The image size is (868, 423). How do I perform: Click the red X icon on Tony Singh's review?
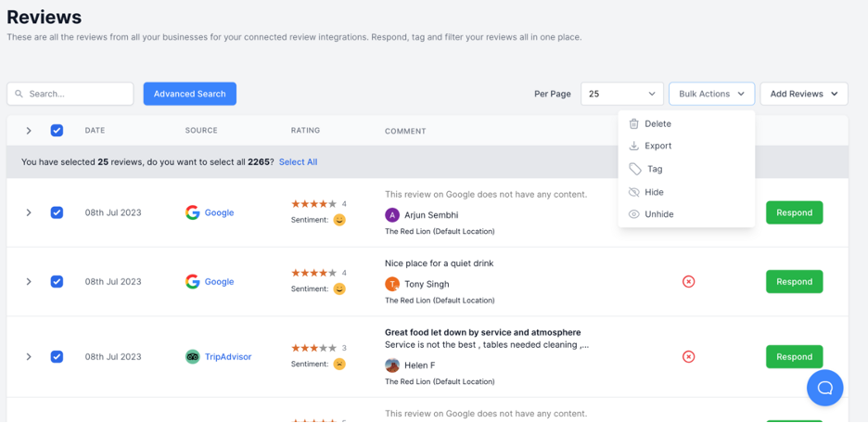(688, 282)
